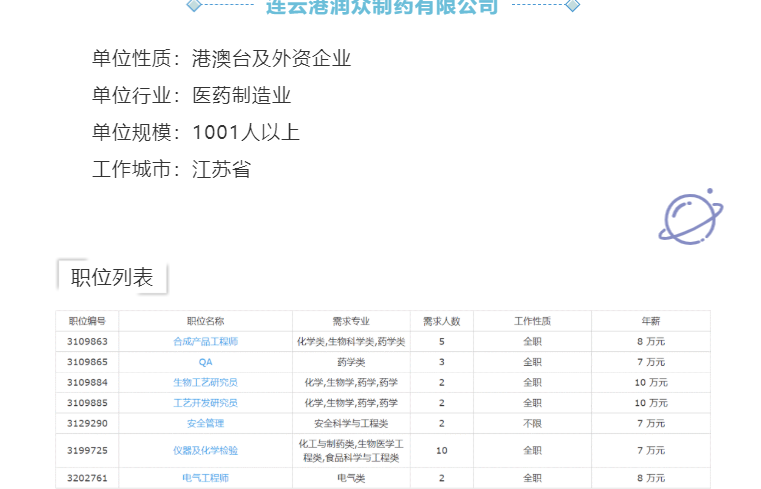Screen dimensions: 761x489
Task: Click the 职位编号 column header
Action: [87, 321]
